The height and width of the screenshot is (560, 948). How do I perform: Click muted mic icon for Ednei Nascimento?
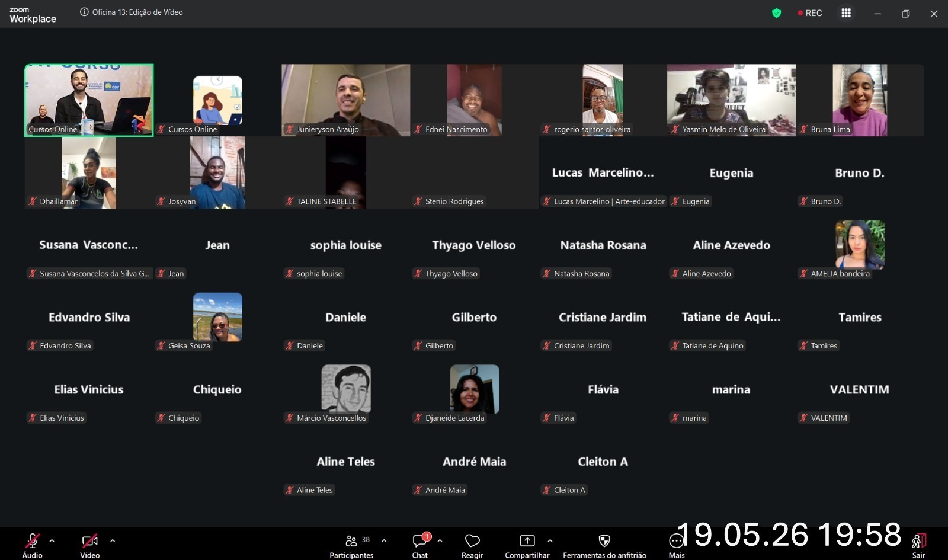pos(418,129)
